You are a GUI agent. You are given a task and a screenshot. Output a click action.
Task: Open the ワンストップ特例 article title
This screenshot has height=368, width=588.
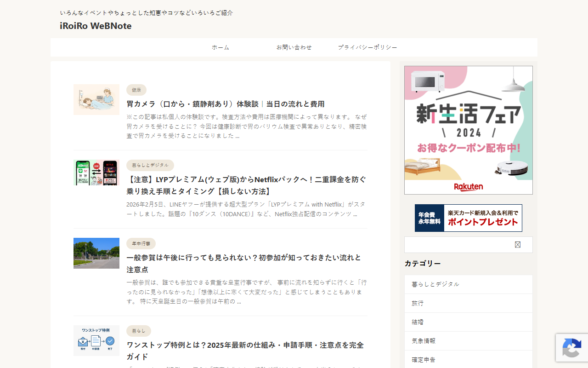[245, 351]
